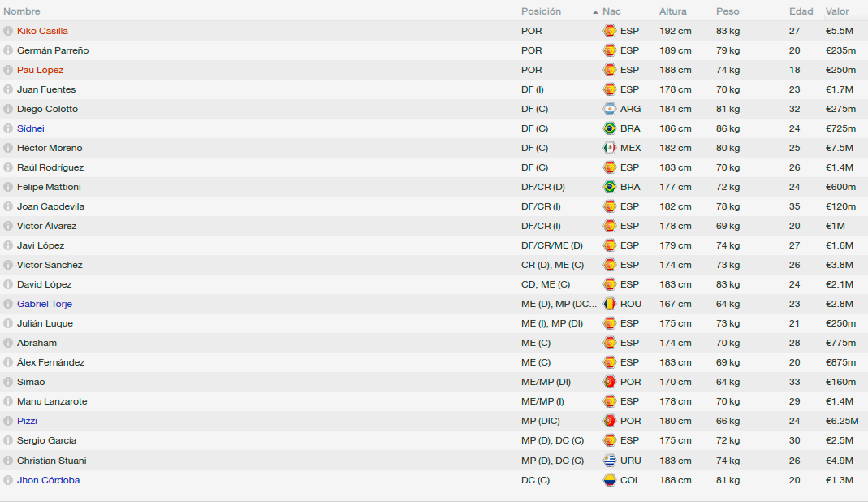The height and width of the screenshot is (502, 868).
Task: Sort by the Edad column header
Action: [x=801, y=11]
